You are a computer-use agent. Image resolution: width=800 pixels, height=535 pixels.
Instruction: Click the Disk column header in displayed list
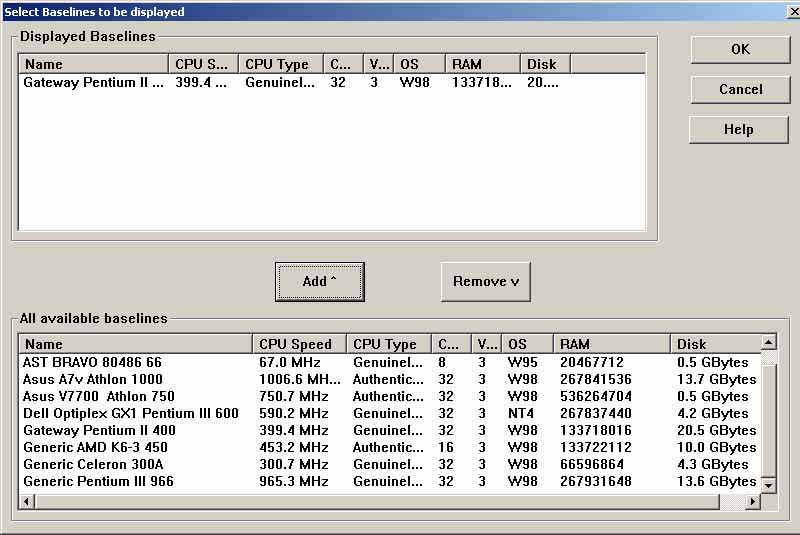(x=545, y=64)
